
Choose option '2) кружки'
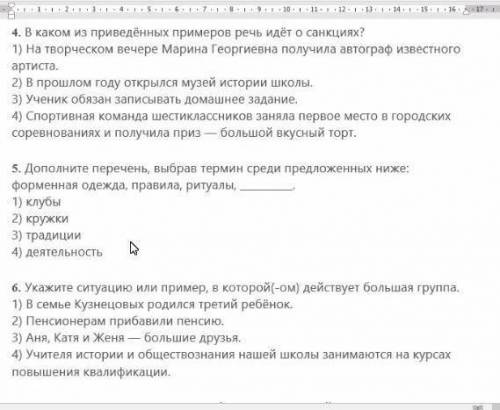point(40,218)
